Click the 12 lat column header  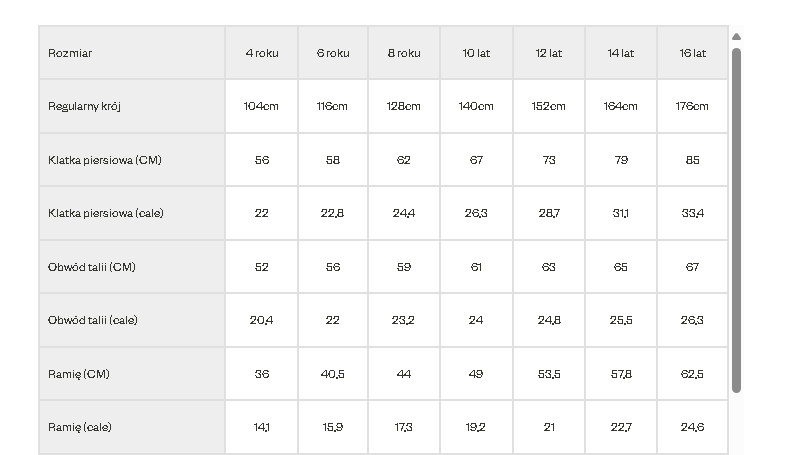(549, 53)
